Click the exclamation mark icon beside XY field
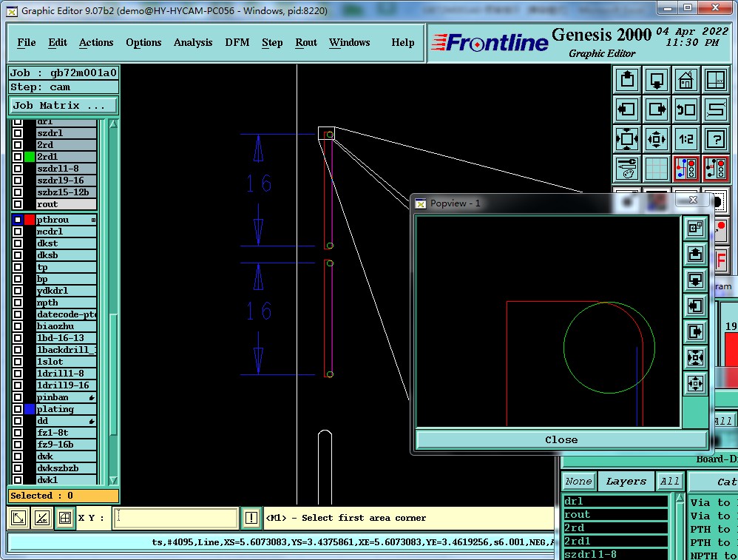 point(251,518)
